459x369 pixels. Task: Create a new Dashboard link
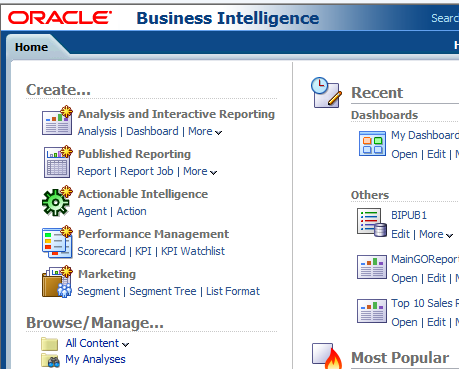coord(152,131)
